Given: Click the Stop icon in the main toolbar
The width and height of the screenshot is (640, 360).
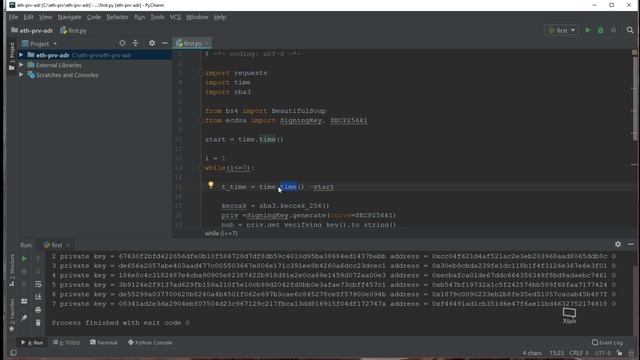Looking at the screenshot, I should tap(613, 30).
